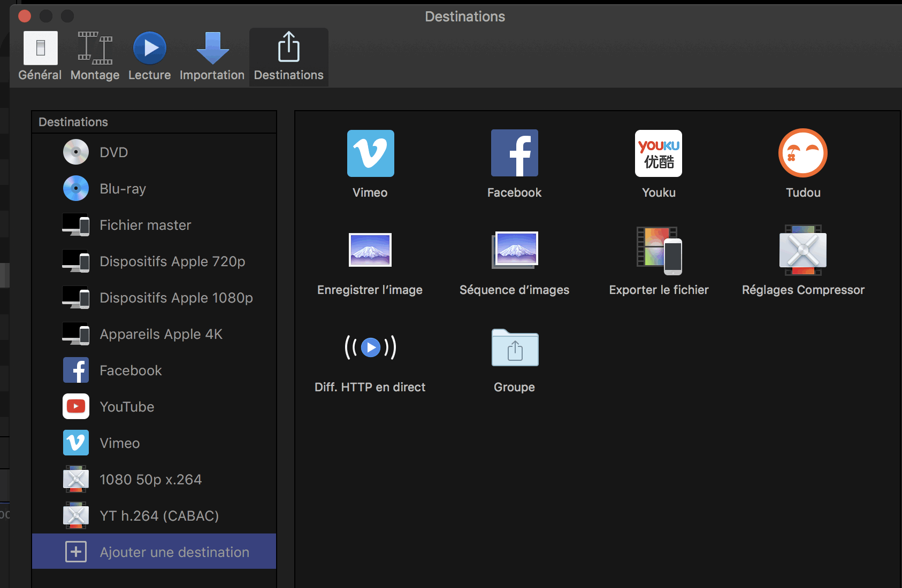
Task: Select Appareils Apple 4K in the list
Action: [x=160, y=334]
